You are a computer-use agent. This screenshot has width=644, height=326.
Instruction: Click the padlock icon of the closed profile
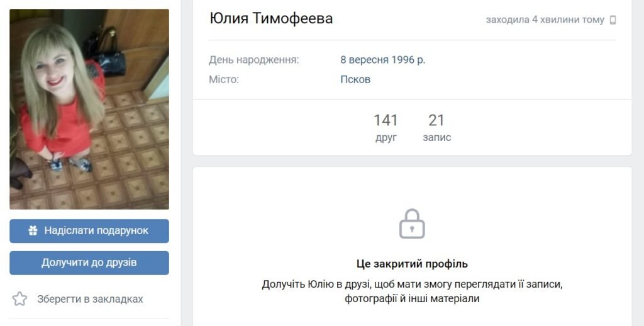412,224
